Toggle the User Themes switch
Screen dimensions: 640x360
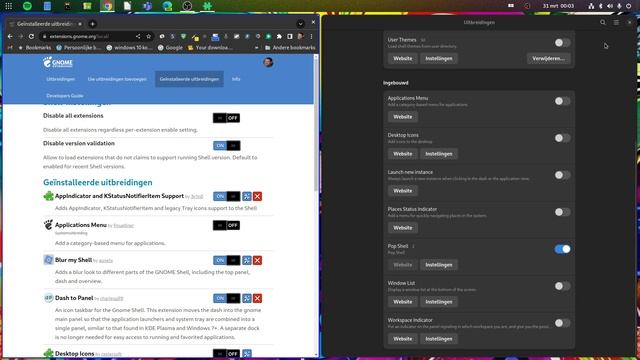562,42
